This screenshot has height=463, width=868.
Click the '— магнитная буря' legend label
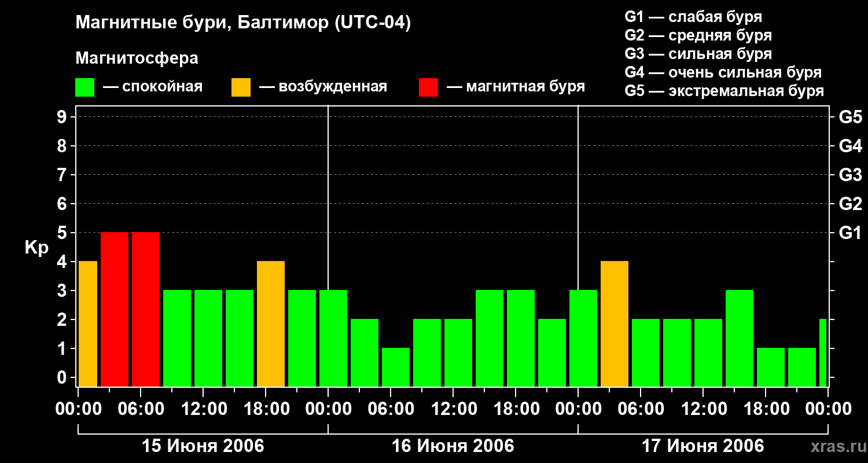tap(516, 87)
